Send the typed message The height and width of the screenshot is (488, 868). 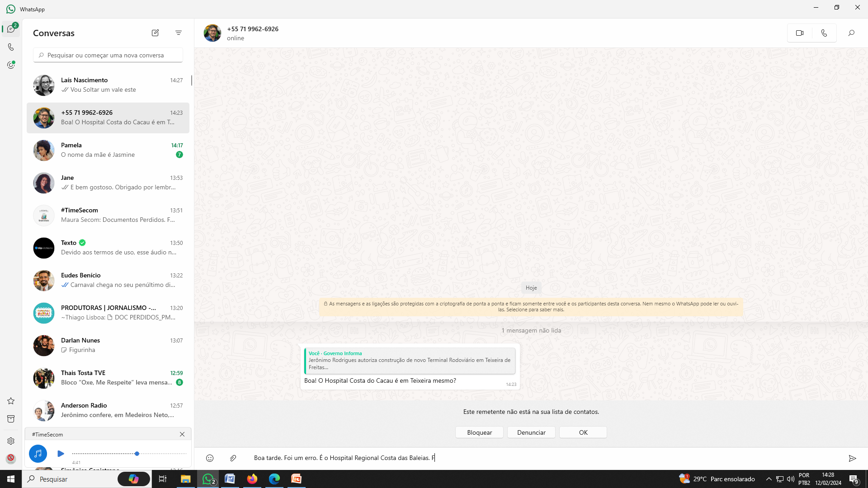point(852,458)
